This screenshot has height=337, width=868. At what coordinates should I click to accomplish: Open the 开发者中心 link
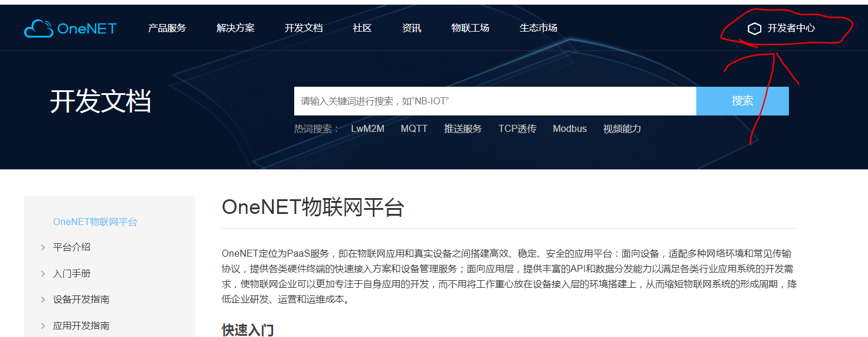(x=791, y=28)
